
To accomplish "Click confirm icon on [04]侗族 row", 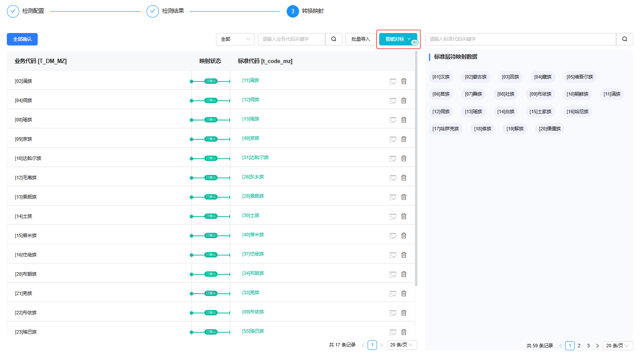I will click(392, 101).
